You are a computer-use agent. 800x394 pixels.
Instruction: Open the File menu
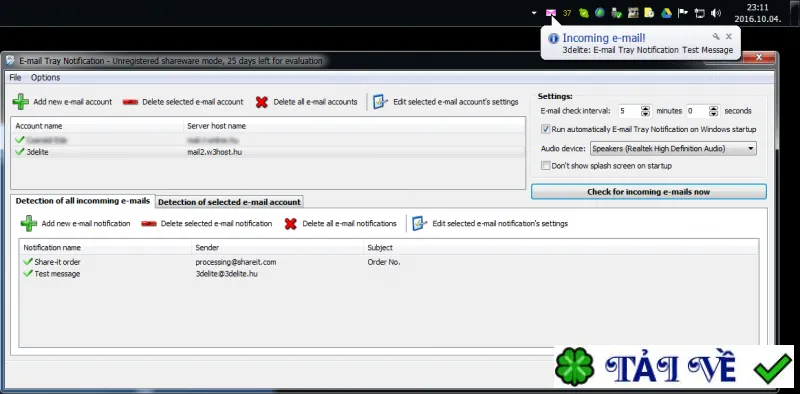(x=15, y=78)
